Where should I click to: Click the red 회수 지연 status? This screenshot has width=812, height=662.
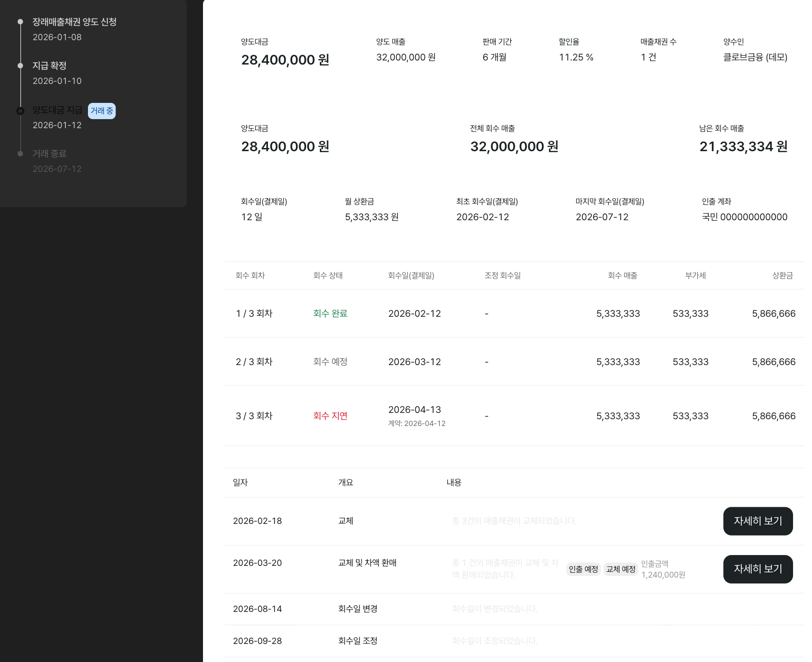click(330, 416)
